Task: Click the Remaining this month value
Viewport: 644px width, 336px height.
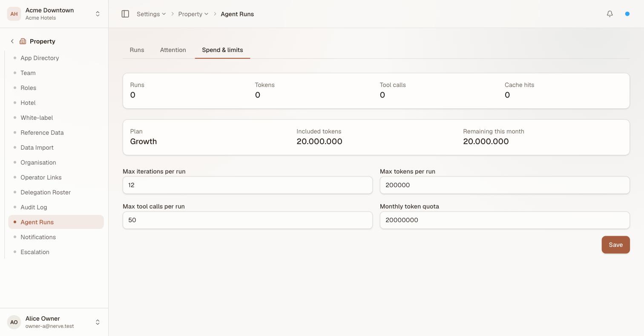Action: tap(486, 142)
